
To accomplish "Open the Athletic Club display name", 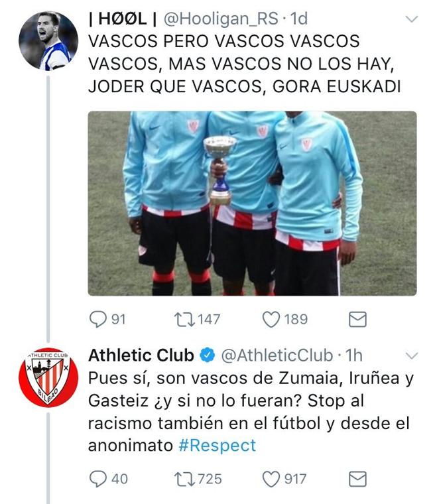I will (141, 355).
